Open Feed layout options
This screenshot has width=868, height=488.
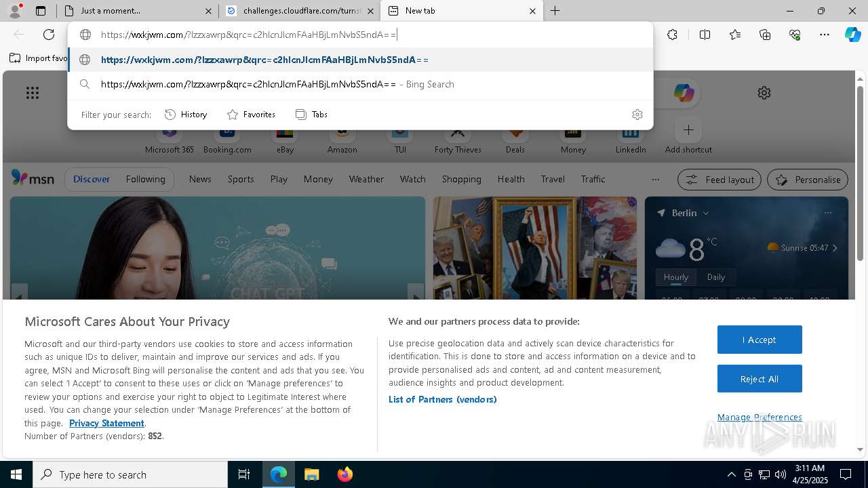[x=719, y=180]
